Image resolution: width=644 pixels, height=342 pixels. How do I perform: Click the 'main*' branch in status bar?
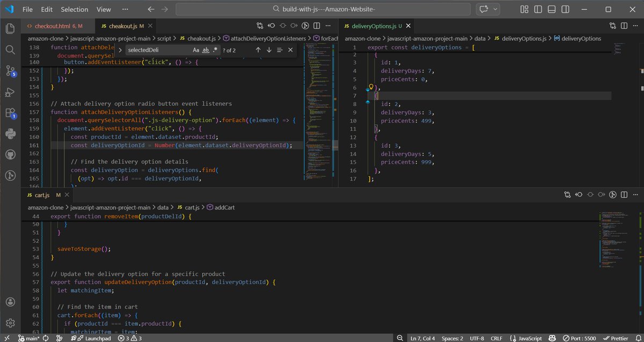30,338
